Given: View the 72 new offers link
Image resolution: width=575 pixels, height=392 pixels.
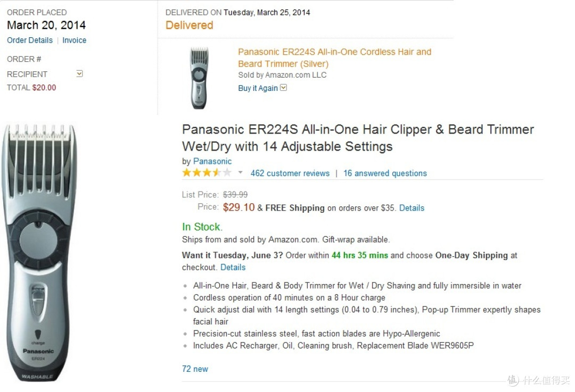Looking at the screenshot, I should click(195, 369).
